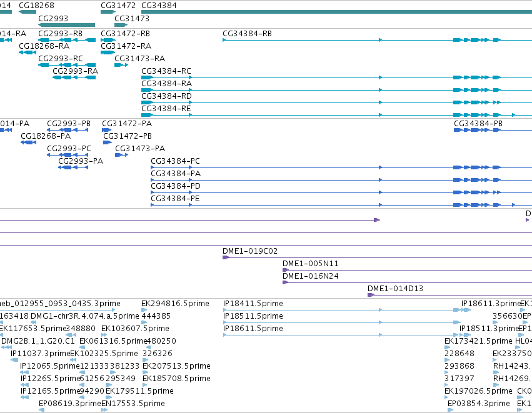This screenshot has height=413, width=532.
Task: Open EST EK197026.5prime
Action: point(478,392)
